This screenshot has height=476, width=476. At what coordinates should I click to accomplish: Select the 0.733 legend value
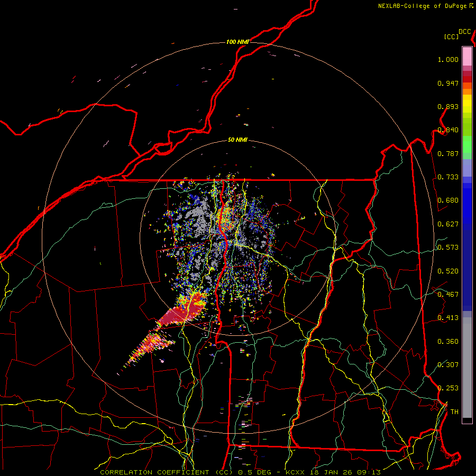pos(448,177)
